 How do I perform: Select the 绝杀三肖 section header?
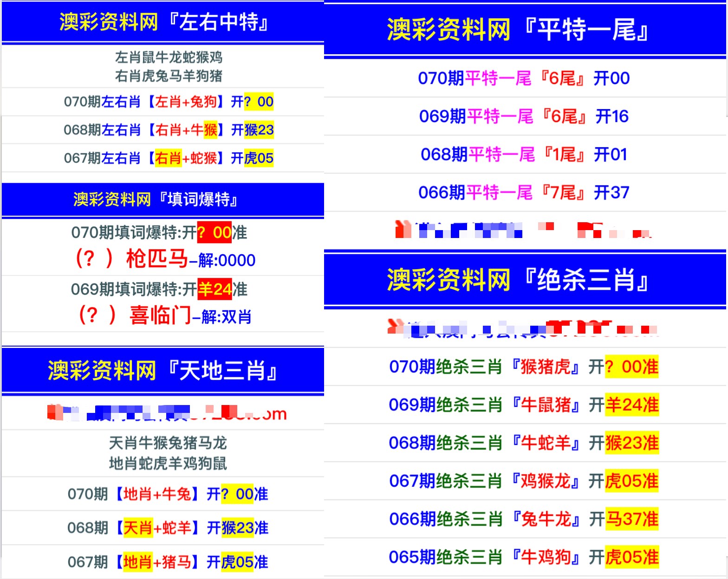(x=518, y=280)
